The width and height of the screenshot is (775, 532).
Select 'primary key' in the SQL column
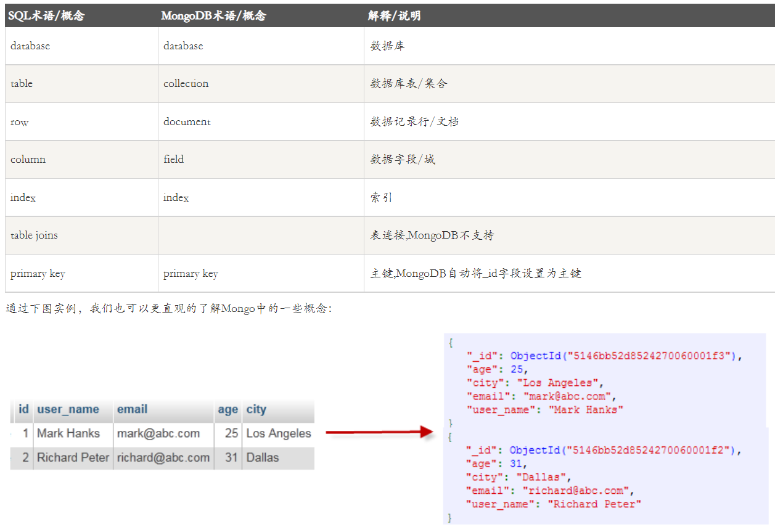pyautogui.click(x=81, y=273)
